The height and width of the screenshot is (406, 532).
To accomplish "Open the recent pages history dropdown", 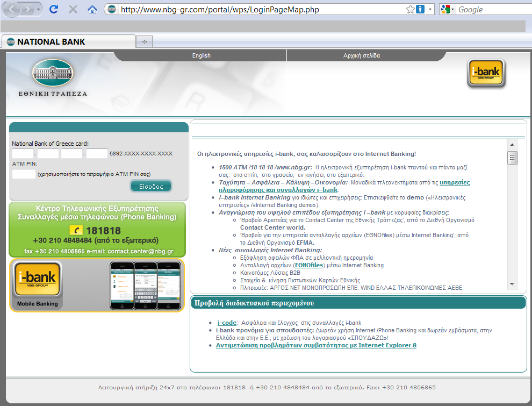I will point(38,10).
